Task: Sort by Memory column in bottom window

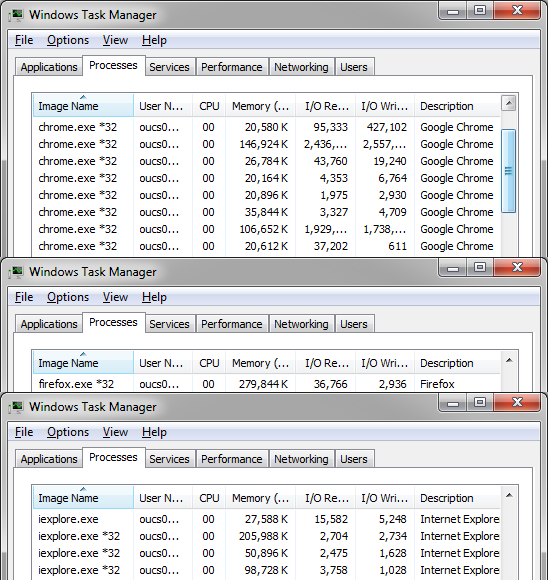Action: coord(260,498)
